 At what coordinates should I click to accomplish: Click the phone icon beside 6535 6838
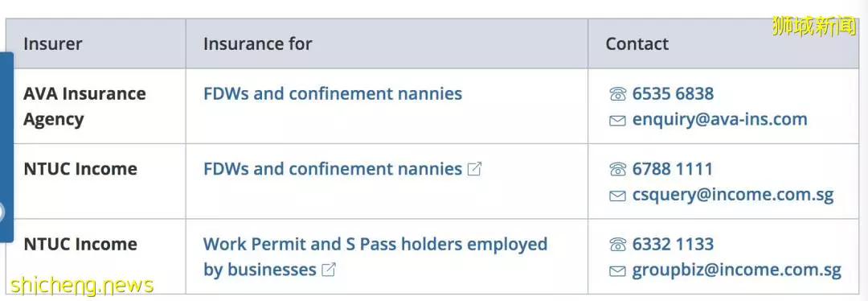coord(617,94)
